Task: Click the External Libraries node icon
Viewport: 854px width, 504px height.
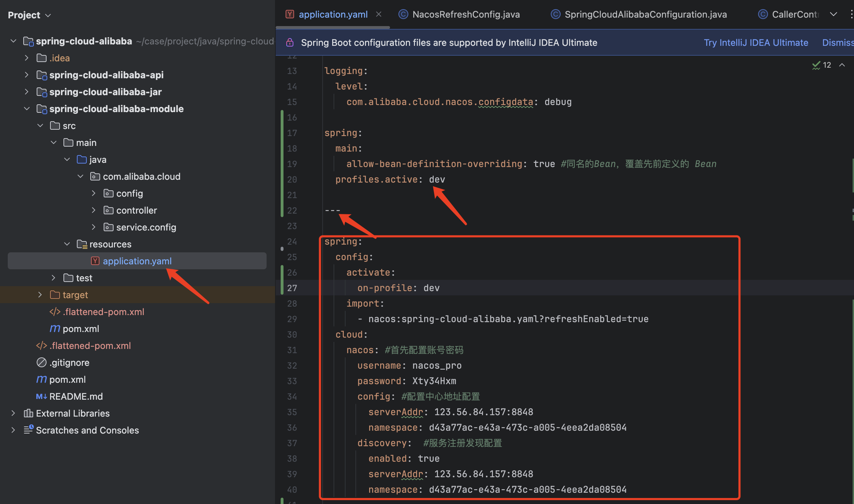Action: tap(29, 413)
